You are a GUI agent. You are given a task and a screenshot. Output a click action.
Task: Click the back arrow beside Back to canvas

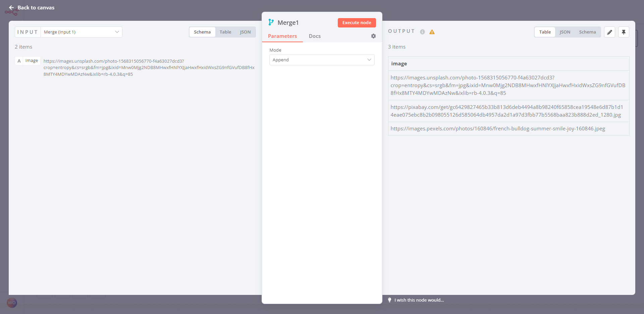pyautogui.click(x=12, y=7)
